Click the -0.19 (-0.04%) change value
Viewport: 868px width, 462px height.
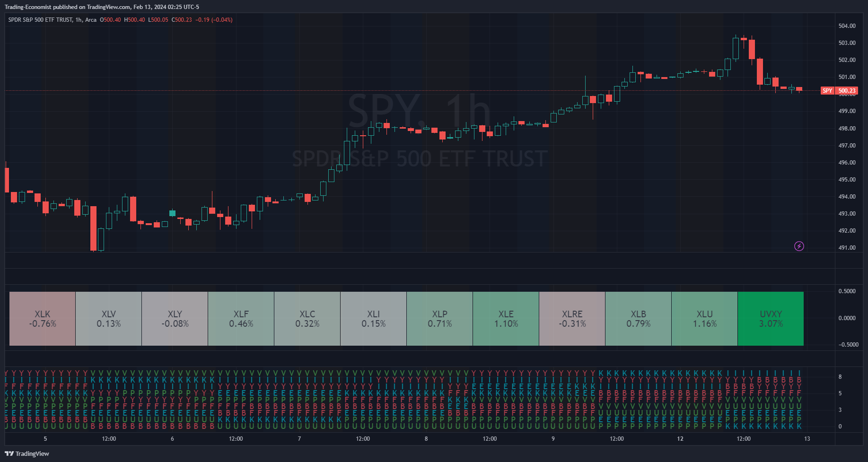(x=214, y=20)
